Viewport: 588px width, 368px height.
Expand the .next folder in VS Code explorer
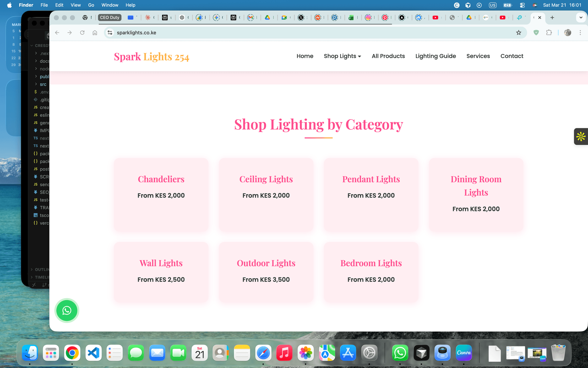pyautogui.click(x=43, y=53)
